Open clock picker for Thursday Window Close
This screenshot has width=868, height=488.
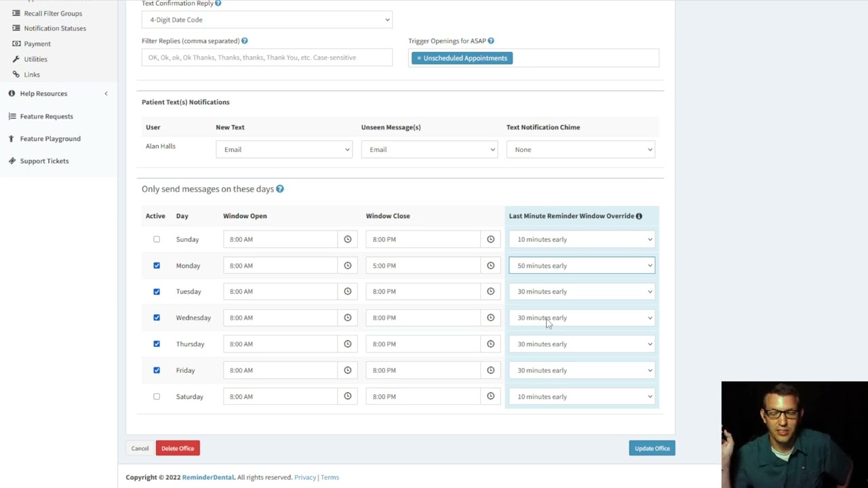(x=490, y=344)
